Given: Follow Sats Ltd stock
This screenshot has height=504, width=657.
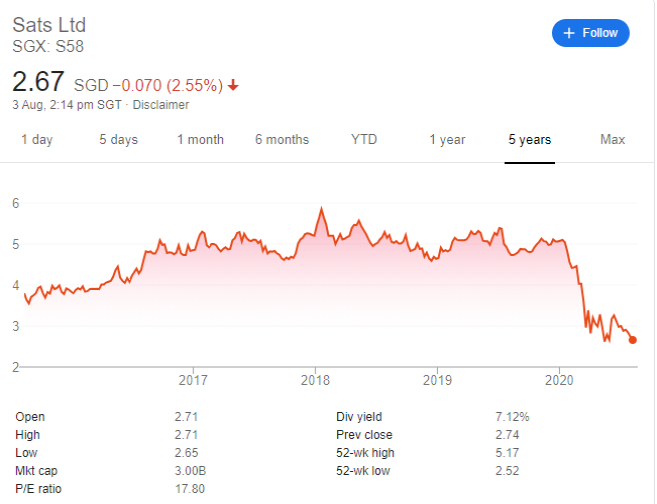Looking at the screenshot, I should click(x=590, y=33).
